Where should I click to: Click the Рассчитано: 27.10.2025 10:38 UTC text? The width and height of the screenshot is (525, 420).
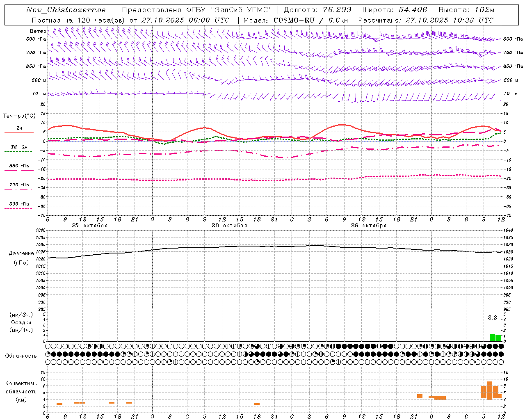pyautogui.click(x=426, y=20)
